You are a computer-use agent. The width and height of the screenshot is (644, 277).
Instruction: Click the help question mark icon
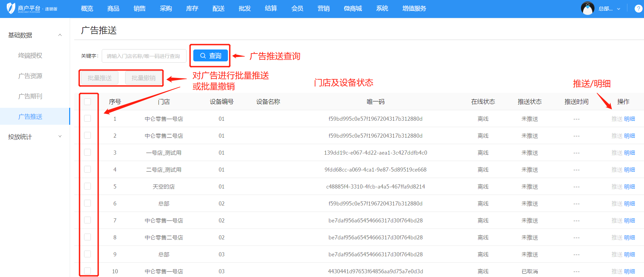point(638,9)
